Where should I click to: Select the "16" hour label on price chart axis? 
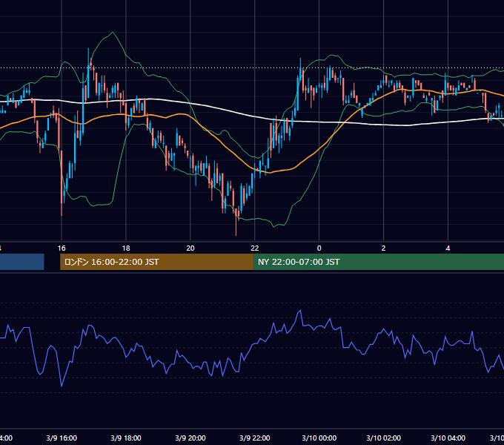coord(62,248)
